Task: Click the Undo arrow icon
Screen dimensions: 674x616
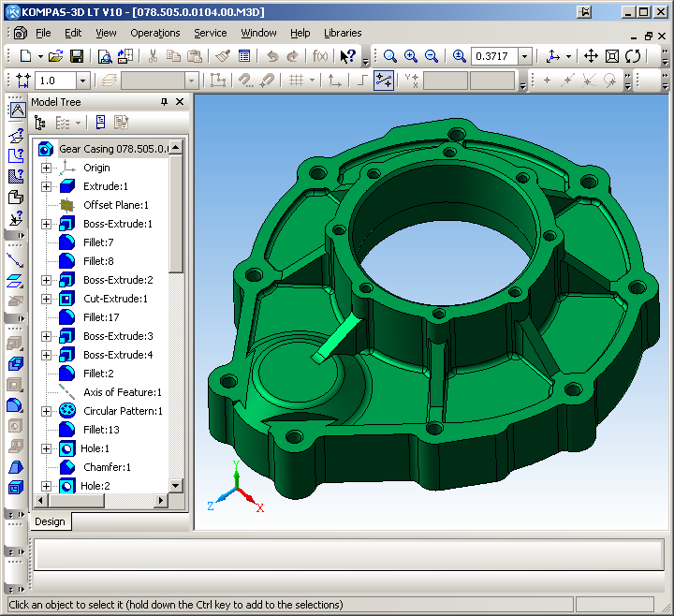Action: (271, 56)
